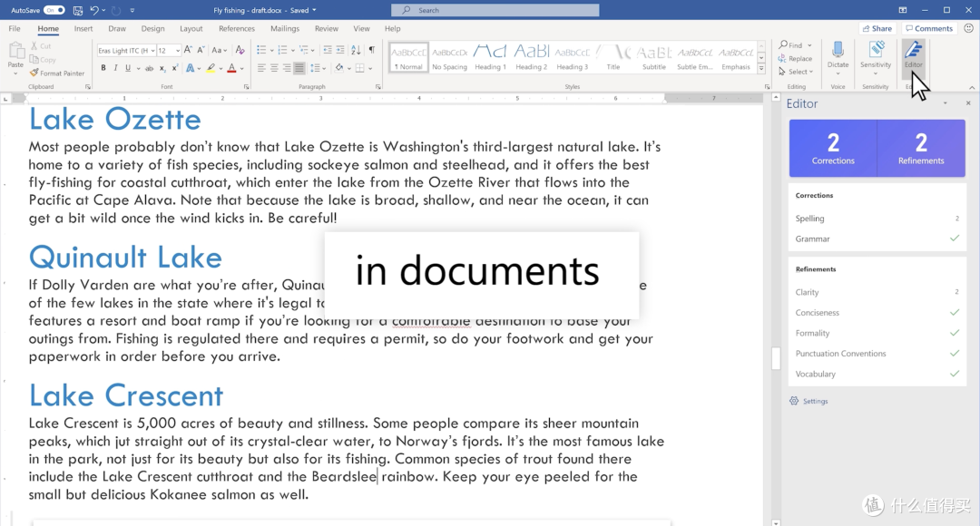Undo the last action
The height and width of the screenshot is (526, 980).
tap(94, 10)
